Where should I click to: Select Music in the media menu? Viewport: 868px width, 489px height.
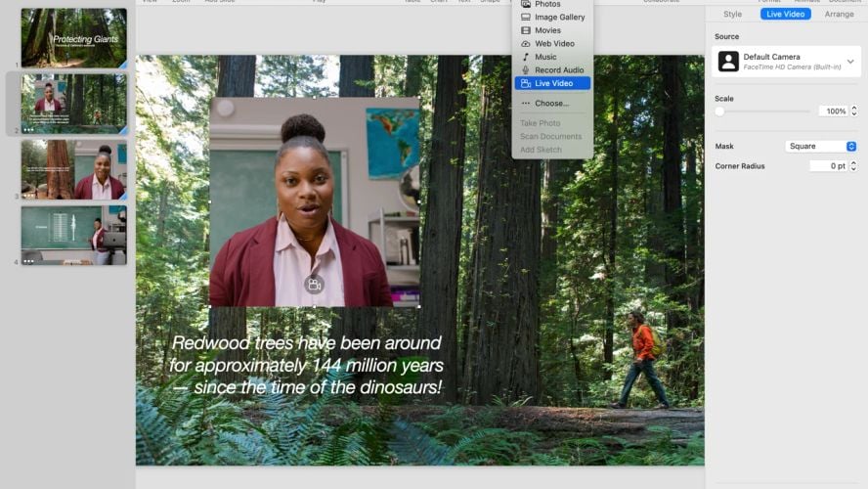552,57
